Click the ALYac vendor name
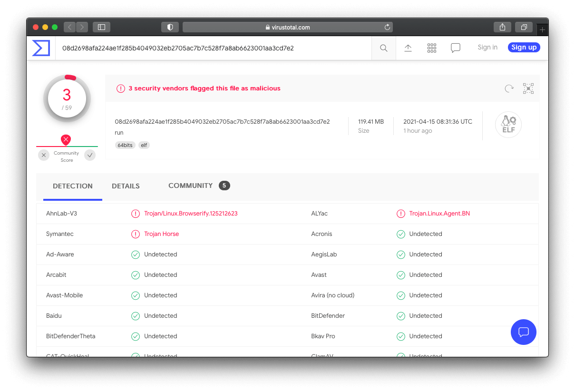This screenshot has height=392, width=575. tap(320, 214)
